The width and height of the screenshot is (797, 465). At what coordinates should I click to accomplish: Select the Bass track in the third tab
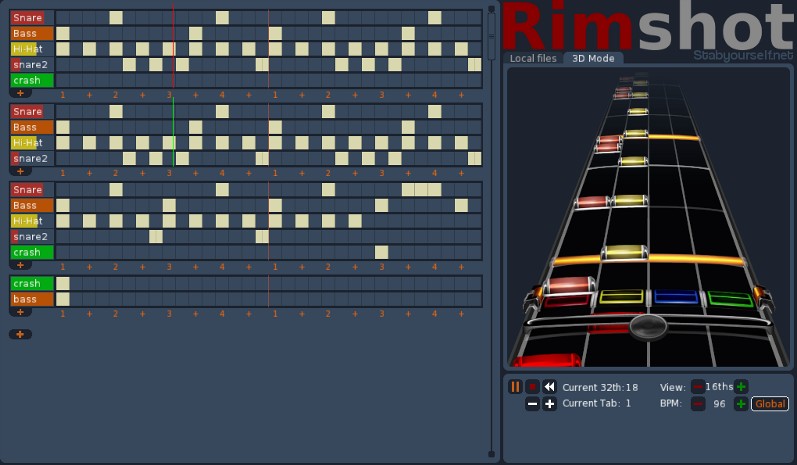tap(32, 205)
